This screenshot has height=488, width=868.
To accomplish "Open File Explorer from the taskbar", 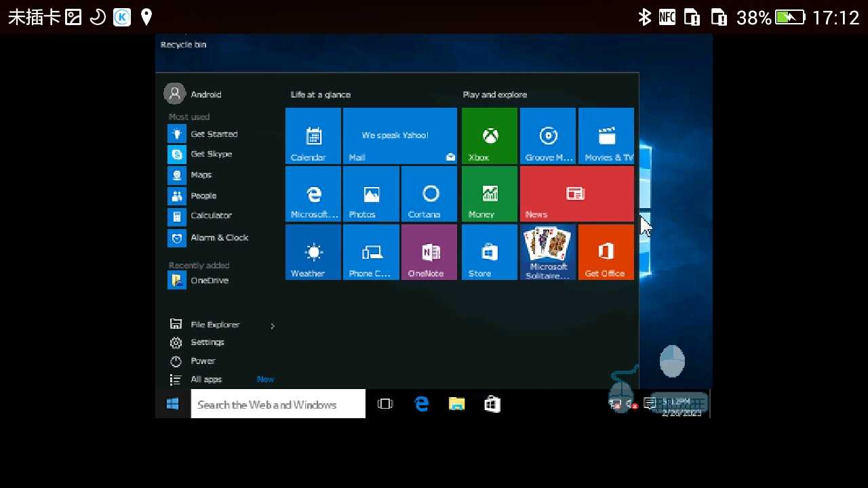I will coord(457,404).
